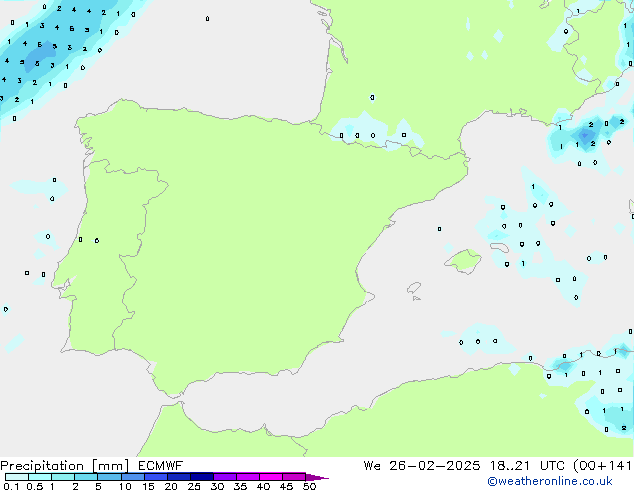Click the '35' legend scale label
The height and width of the screenshot is (490, 634).
(240, 486)
